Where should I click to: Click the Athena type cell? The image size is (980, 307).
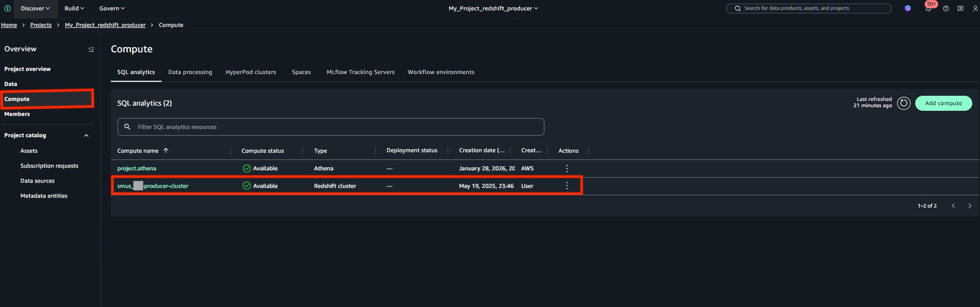324,168
